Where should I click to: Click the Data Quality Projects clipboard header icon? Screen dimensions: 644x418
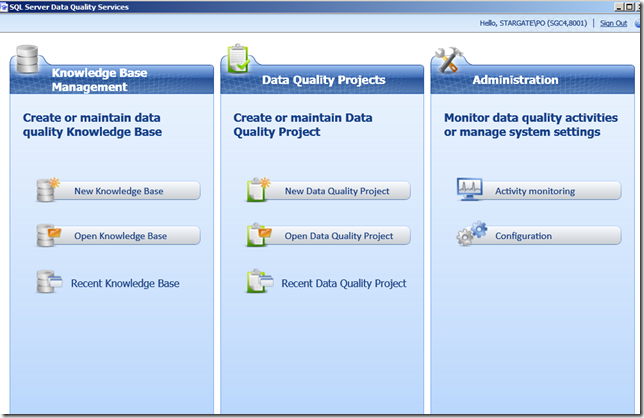click(238, 59)
